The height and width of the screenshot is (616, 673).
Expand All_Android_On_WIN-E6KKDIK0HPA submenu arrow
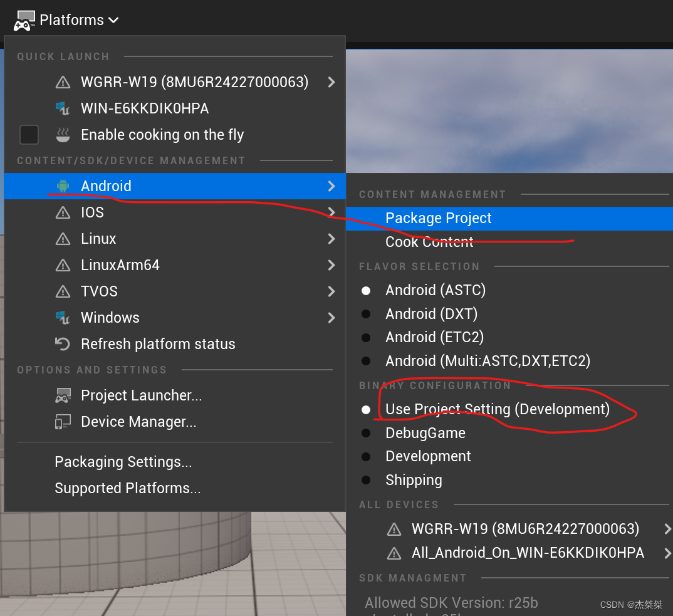coord(667,553)
